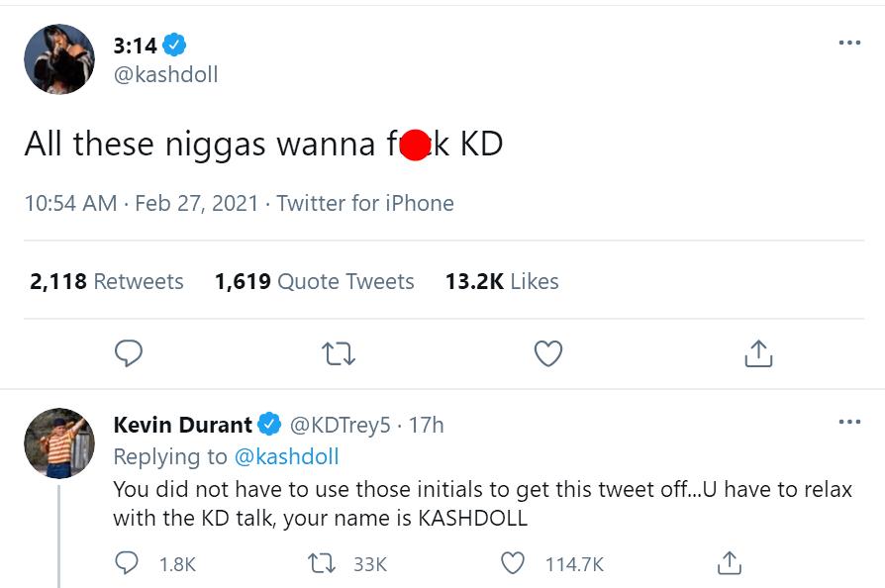Reply to the main kashdoll tweet
The image size is (885, 588).
(x=129, y=353)
